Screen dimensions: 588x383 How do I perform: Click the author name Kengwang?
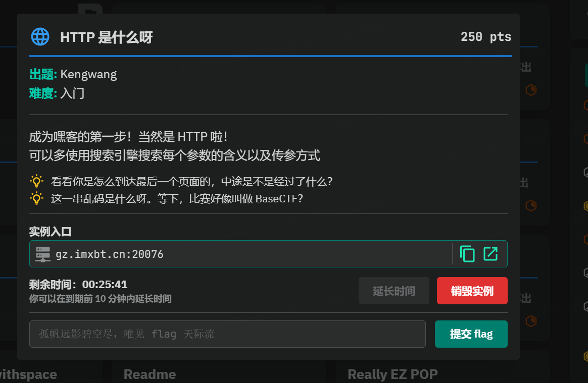[88, 74]
